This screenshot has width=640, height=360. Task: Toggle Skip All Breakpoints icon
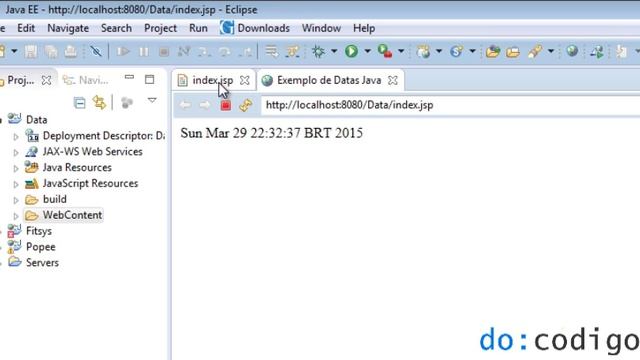point(96,51)
